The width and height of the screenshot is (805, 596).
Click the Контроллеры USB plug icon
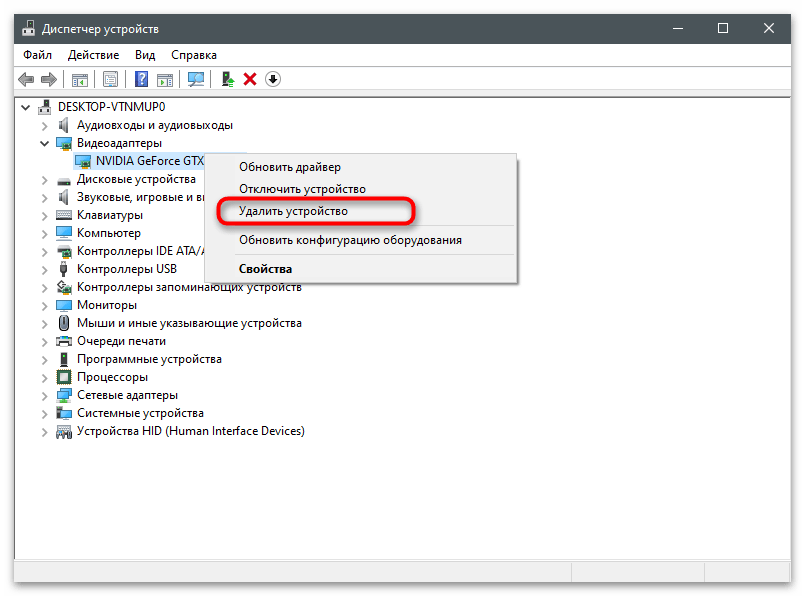pyautogui.click(x=64, y=269)
